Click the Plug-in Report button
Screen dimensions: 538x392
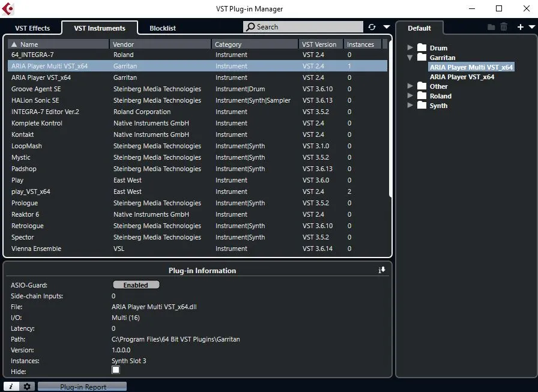tap(83, 387)
